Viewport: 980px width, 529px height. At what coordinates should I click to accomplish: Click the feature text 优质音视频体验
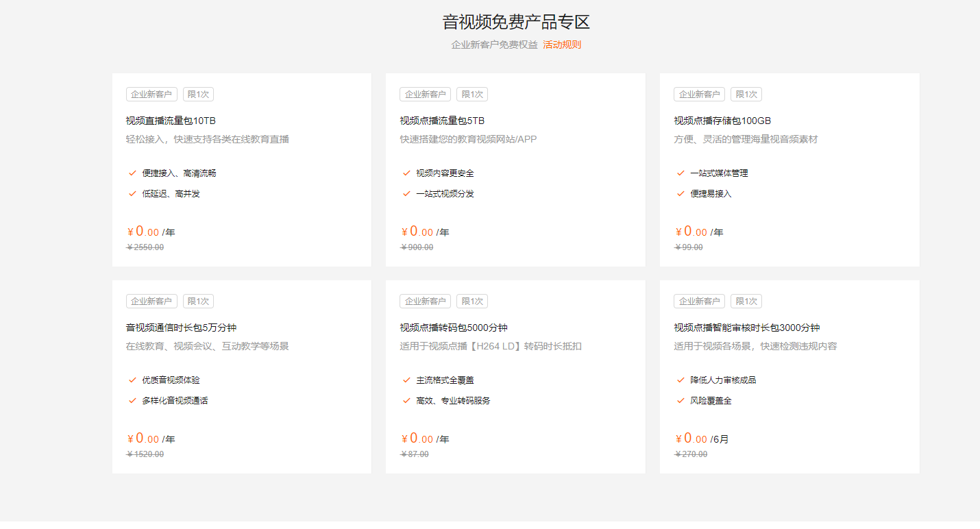click(x=171, y=380)
